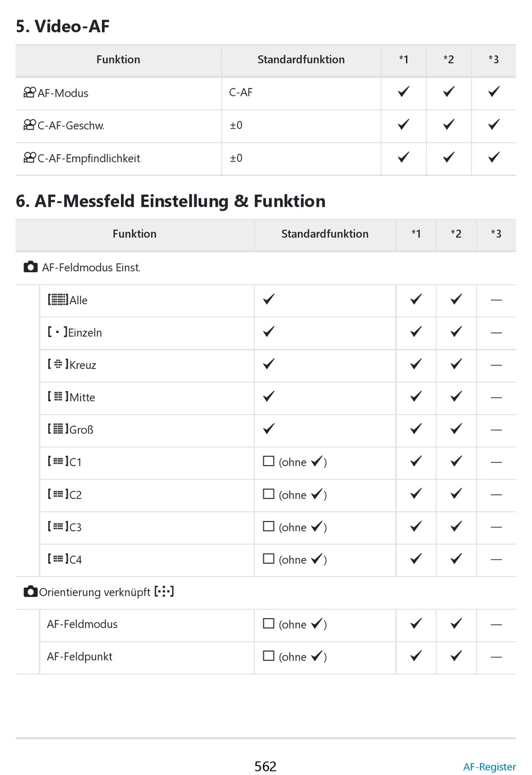Click the camera icon beside Orientierung verknüpft

point(31,592)
